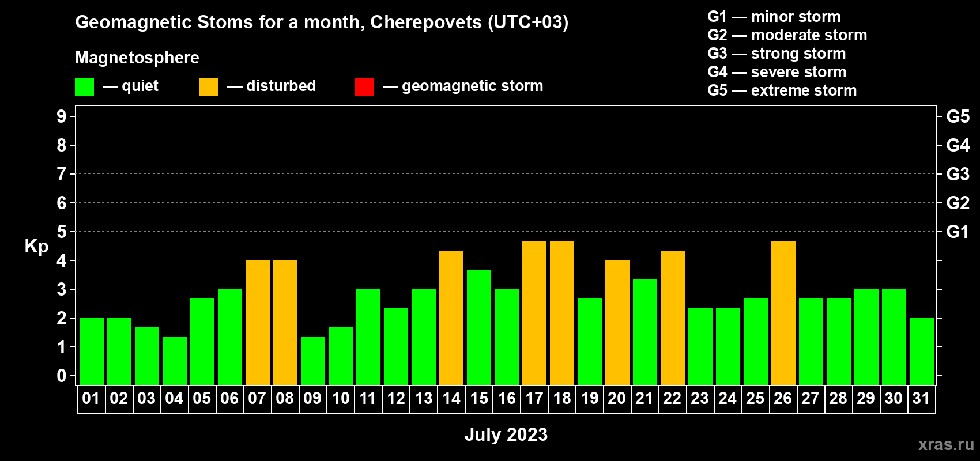Image resolution: width=980 pixels, height=461 pixels.
Task: Click the 'quiet' legend label
Action: pyautogui.click(x=140, y=86)
